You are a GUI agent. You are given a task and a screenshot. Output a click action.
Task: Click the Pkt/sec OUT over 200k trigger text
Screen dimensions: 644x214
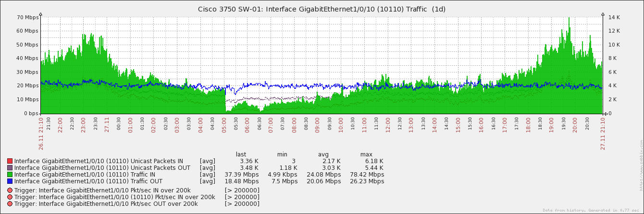coord(106,204)
